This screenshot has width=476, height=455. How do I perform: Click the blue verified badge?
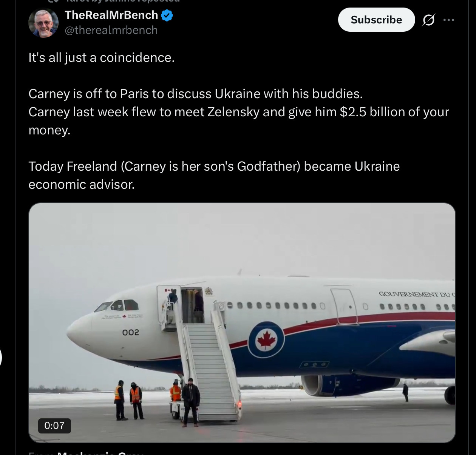tap(167, 15)
